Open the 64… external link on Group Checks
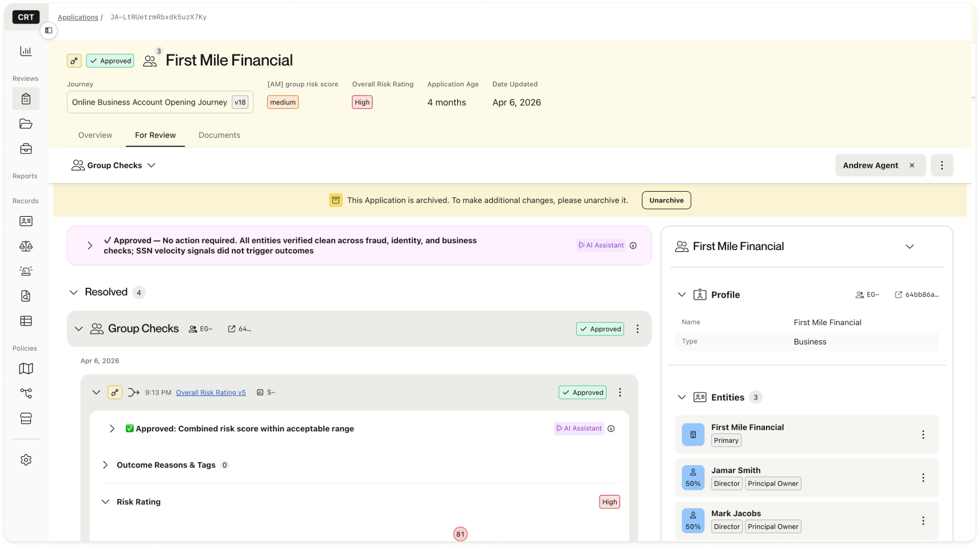This screenshot has width=980, height=547. [x=240, y=329]
